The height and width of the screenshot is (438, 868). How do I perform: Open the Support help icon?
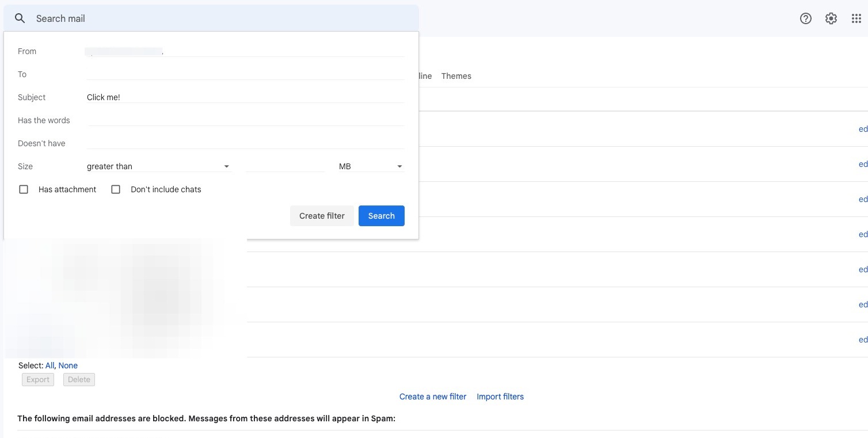pyautogui.click(x=806, y=18)
